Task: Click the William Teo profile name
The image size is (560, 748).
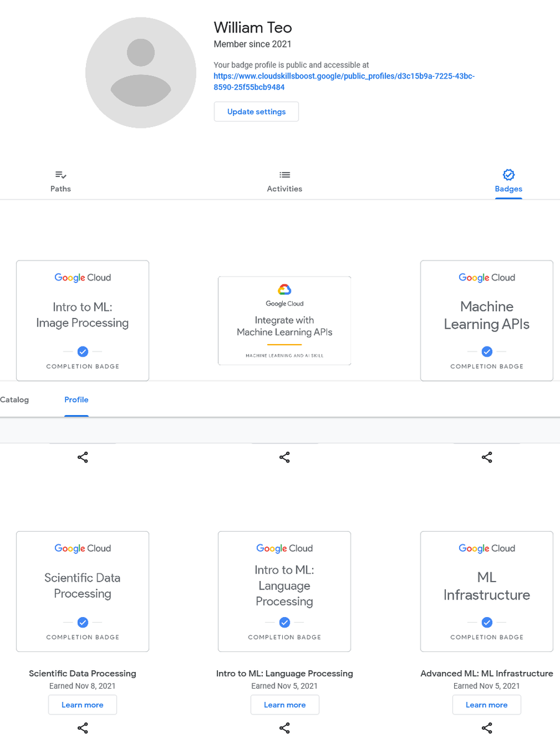Action: 253,27
